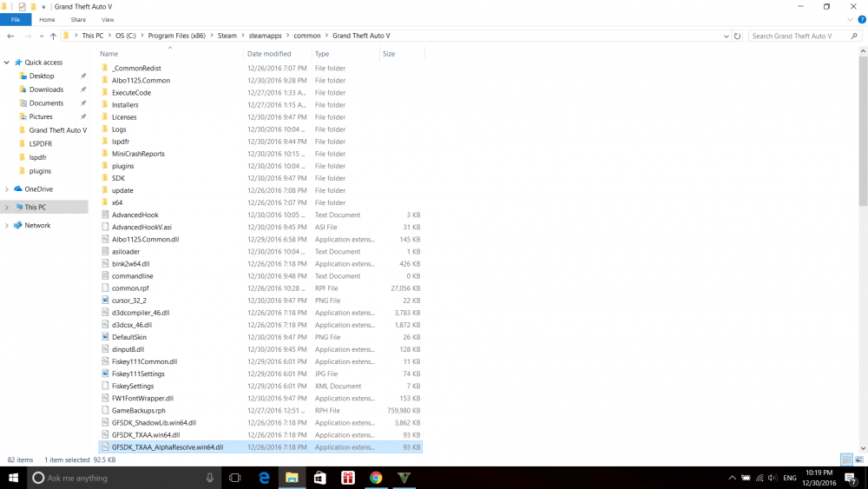Expand the Network tree node
Screen dimensions: 868x489
click(x=7, y=226)
